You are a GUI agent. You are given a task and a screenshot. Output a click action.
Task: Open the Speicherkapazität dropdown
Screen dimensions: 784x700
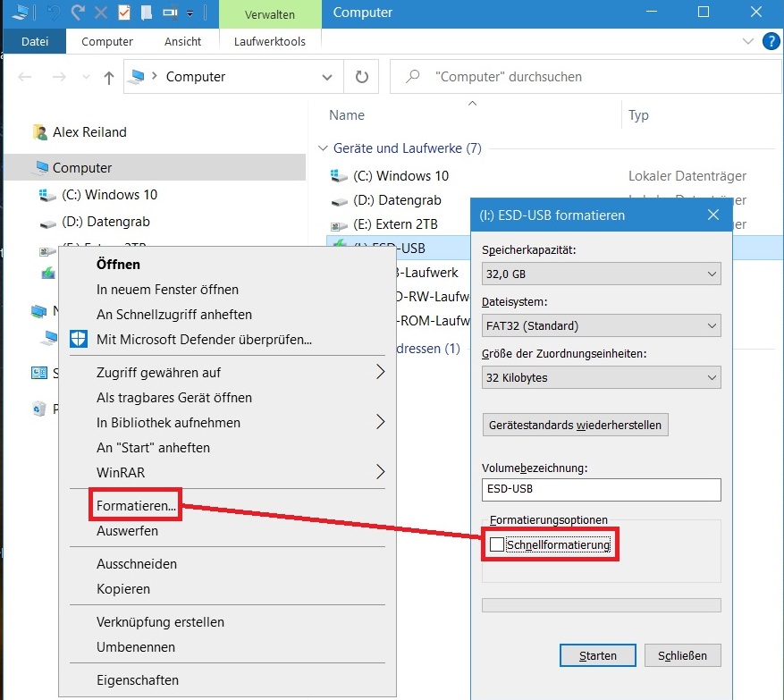[601, 274]
